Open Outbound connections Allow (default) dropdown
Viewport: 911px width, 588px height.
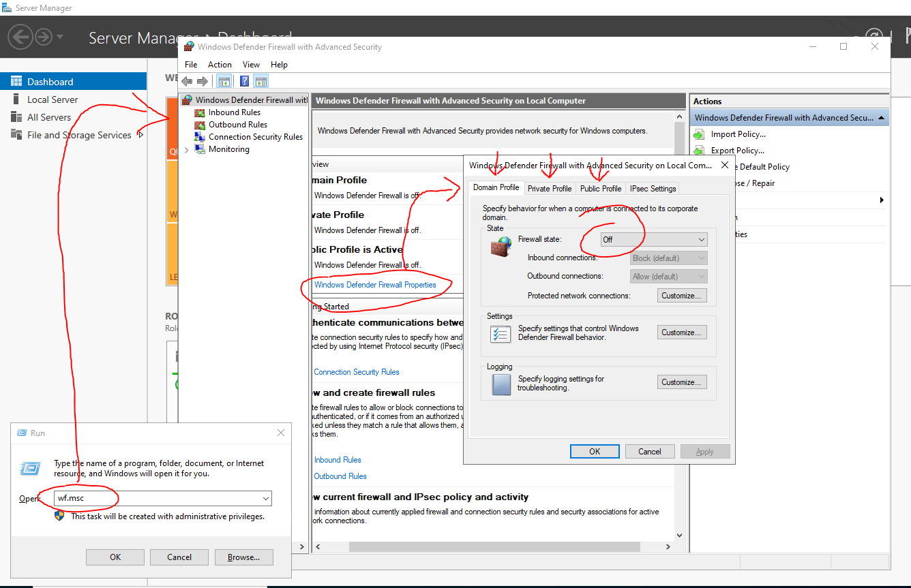pos(669,277)
